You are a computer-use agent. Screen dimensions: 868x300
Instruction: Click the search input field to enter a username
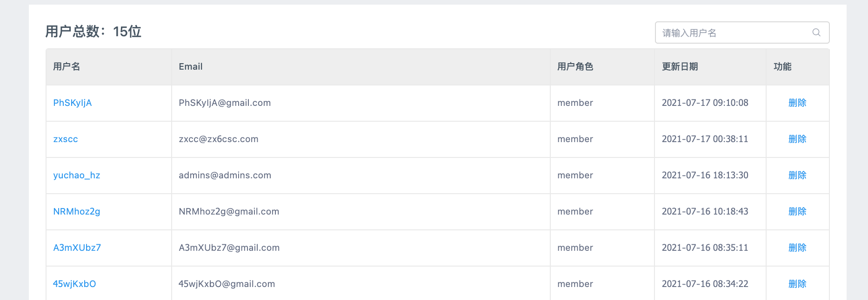click(726, 33)
